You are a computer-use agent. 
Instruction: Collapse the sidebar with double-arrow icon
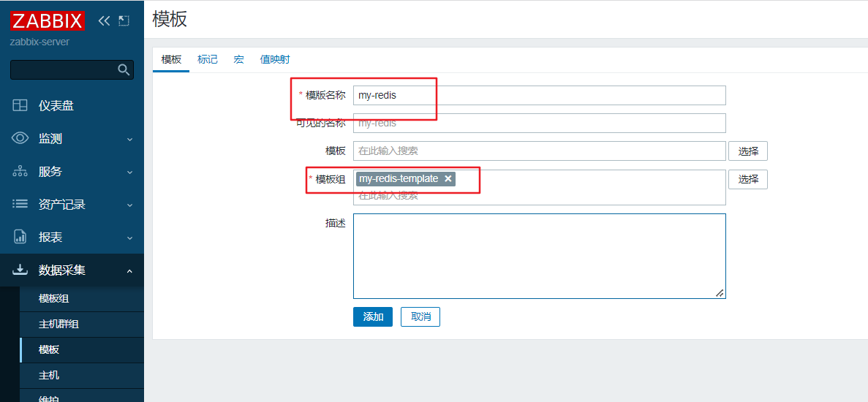[x=104, y=21]
